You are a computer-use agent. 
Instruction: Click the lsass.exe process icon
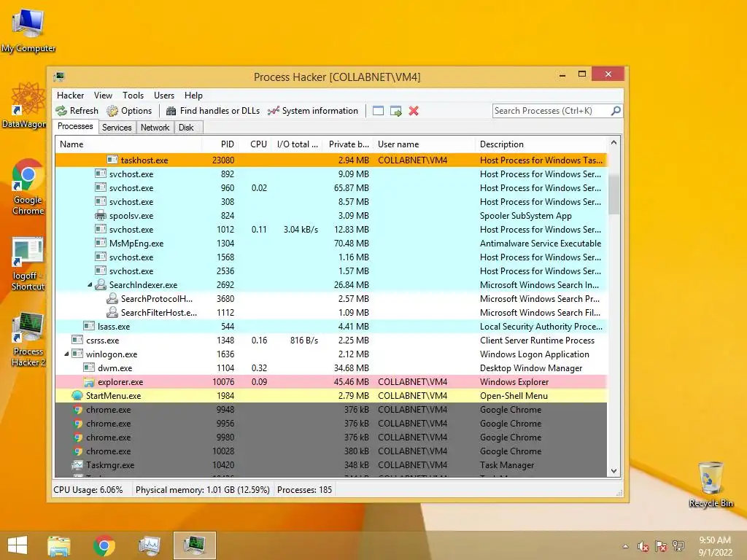(x=89, y=326)
